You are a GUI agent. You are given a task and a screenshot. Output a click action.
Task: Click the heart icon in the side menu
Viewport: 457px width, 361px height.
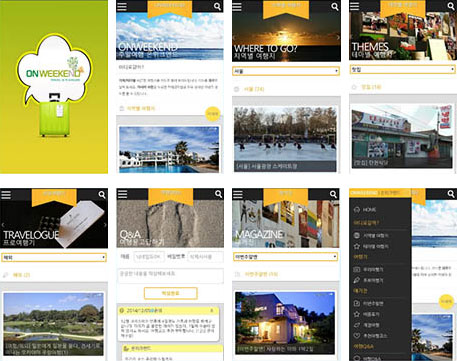(357, 335)
